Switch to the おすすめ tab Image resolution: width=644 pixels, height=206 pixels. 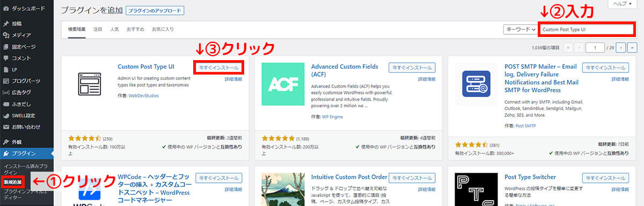135,30
